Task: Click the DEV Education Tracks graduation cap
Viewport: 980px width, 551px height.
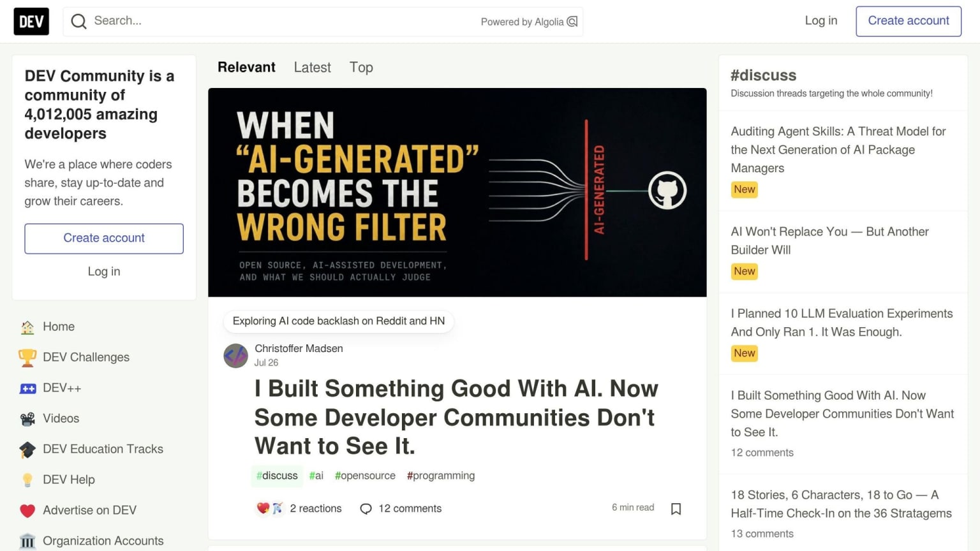Action: tap(27, 450)
